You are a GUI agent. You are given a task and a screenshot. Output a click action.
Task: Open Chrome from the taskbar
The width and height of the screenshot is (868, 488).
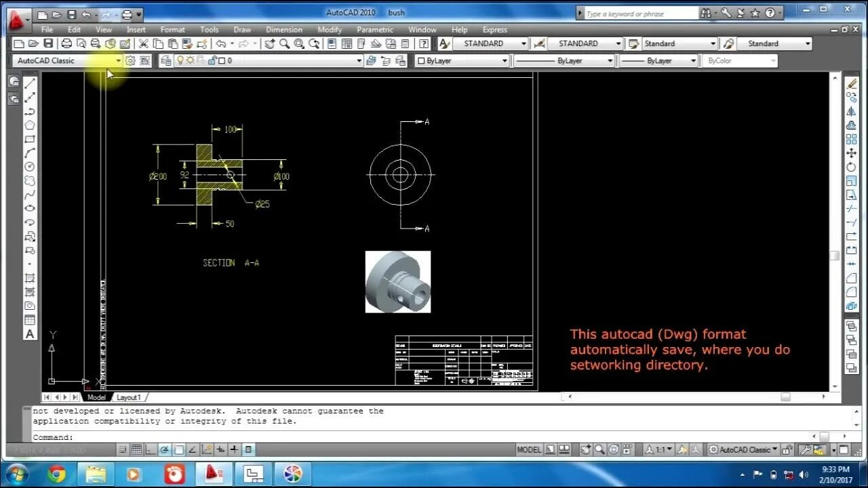coord(56,474)
